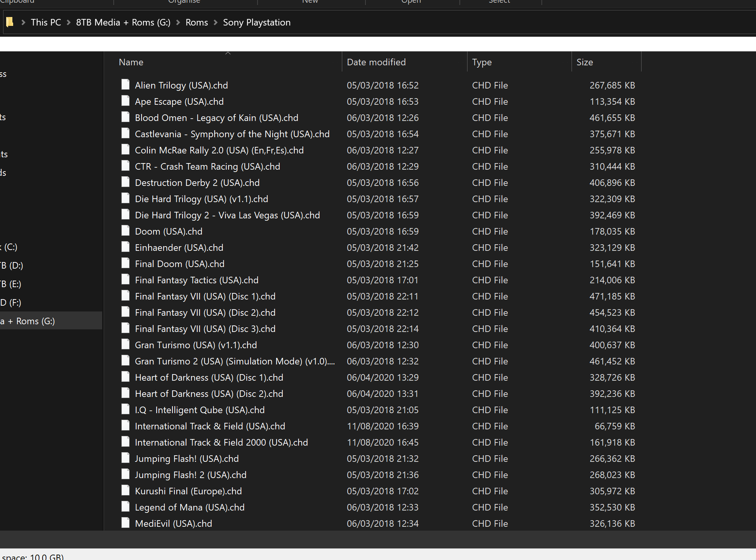Click the file icon of Alien Trilogy (USA).chd
Screen dimensions: 756x560
125,85
